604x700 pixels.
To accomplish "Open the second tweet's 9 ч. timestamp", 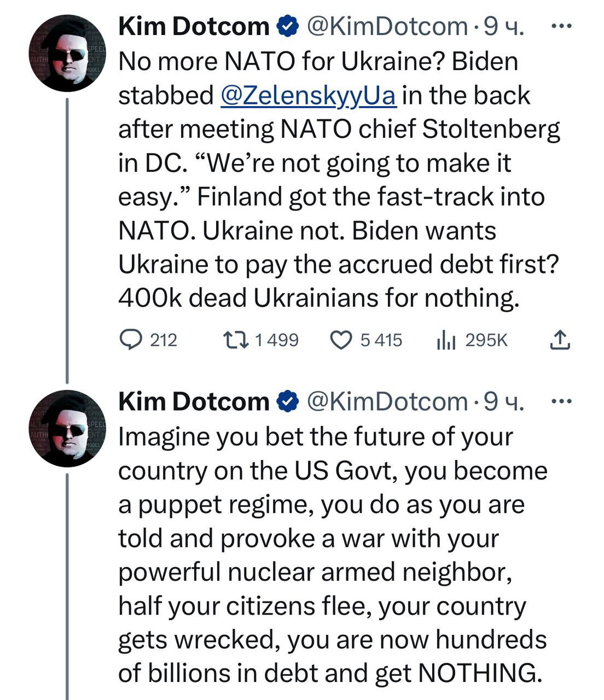I will [x=504, y=402].
